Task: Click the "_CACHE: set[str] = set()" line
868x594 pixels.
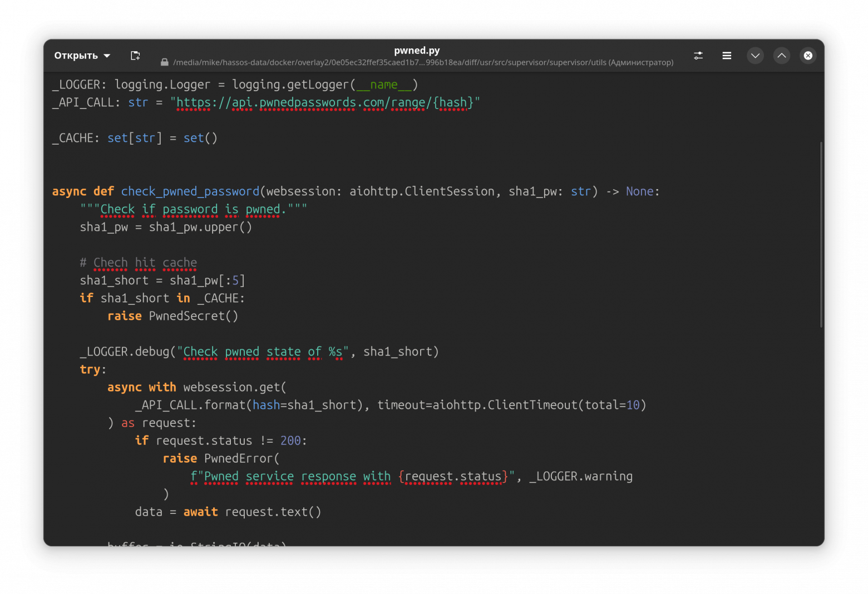Action: [x=135, y=138]
